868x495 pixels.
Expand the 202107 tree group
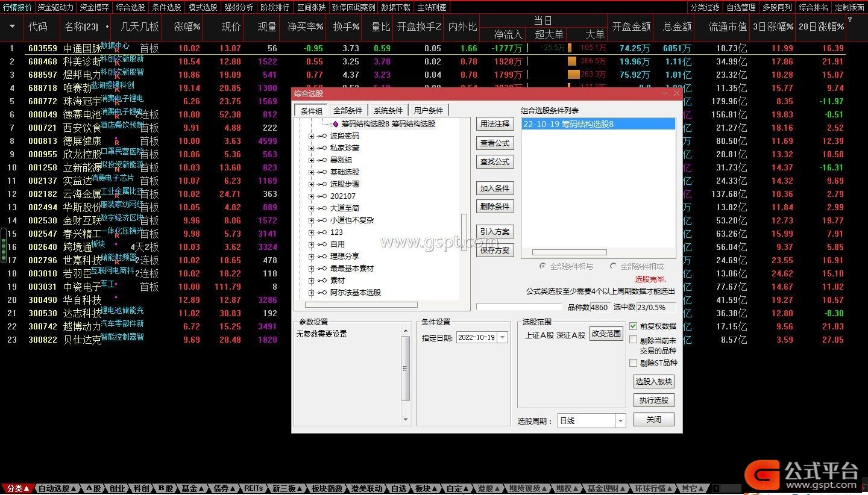point(312,196)
